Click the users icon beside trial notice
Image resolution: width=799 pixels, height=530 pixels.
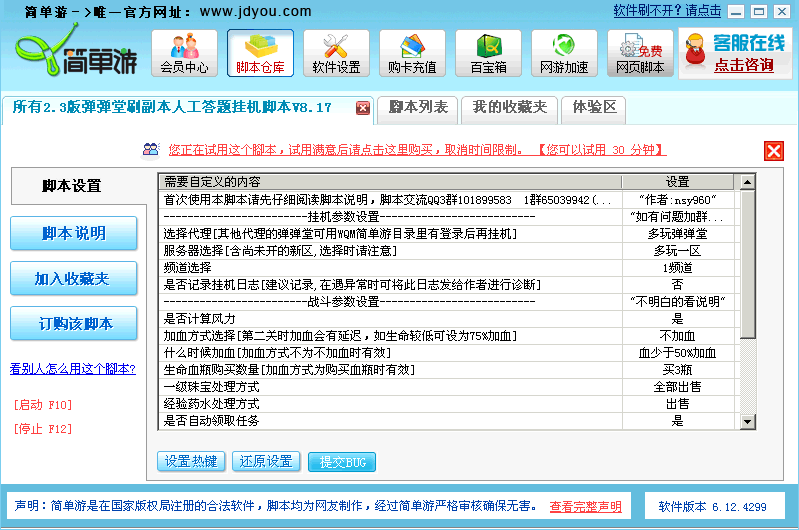coord(150,150)
